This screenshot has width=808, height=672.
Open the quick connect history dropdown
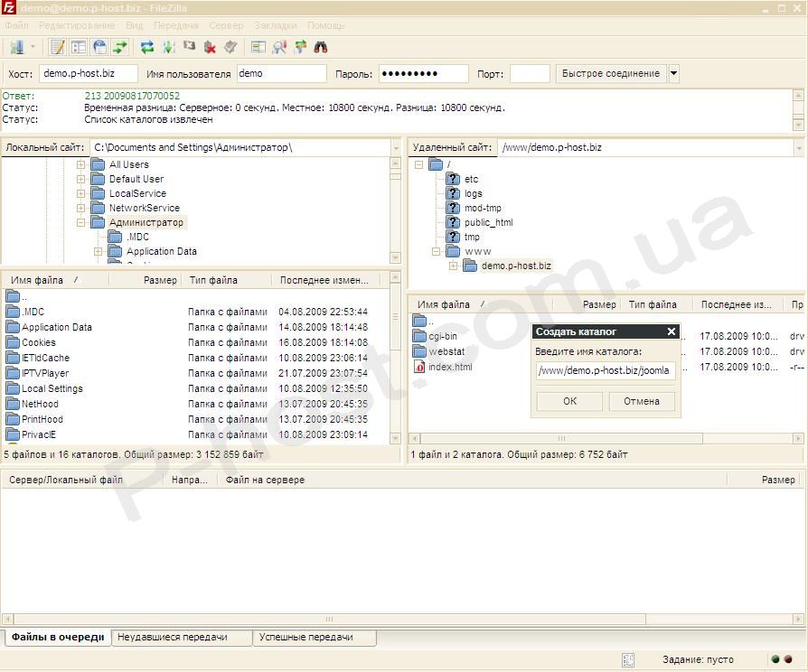point(673,74)
